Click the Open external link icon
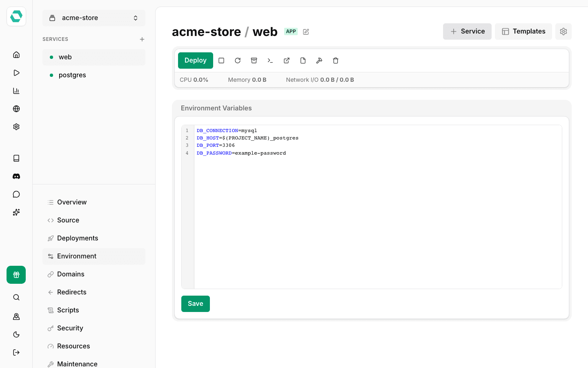Image resolution: width=588 pixels, height=368 pixels. [287, 61]
